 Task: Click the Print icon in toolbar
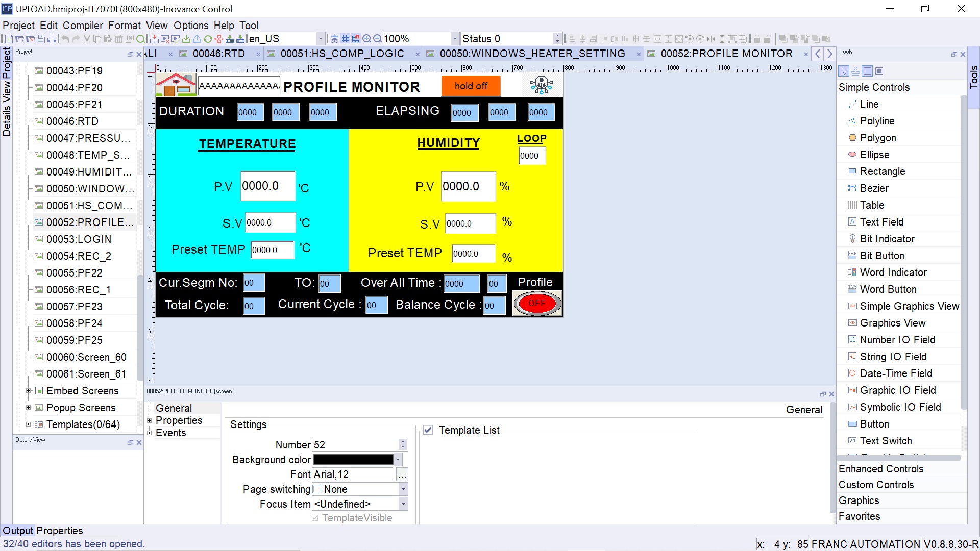click(52, 39)
